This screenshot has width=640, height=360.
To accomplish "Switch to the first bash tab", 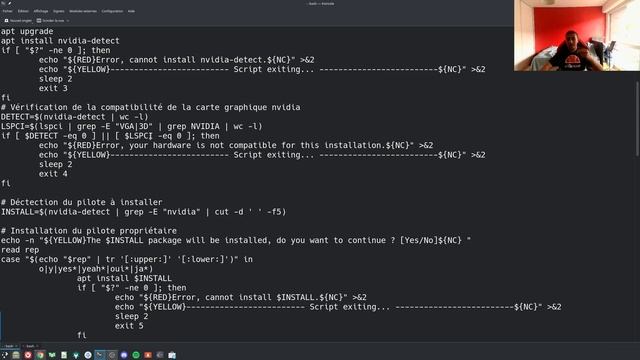I will [x=9, y=346].
